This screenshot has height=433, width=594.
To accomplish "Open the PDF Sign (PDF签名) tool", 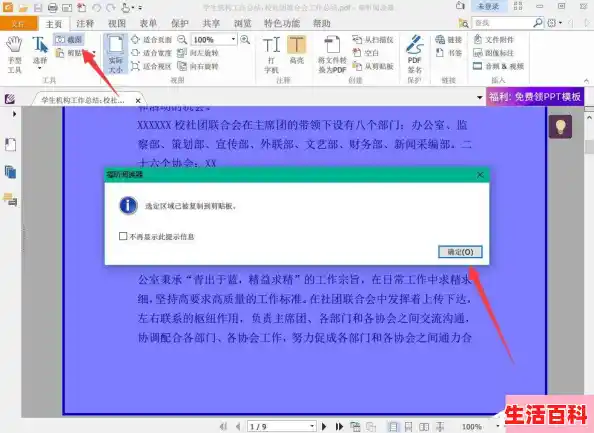I will pyautogui.click(x=415, y=54).
